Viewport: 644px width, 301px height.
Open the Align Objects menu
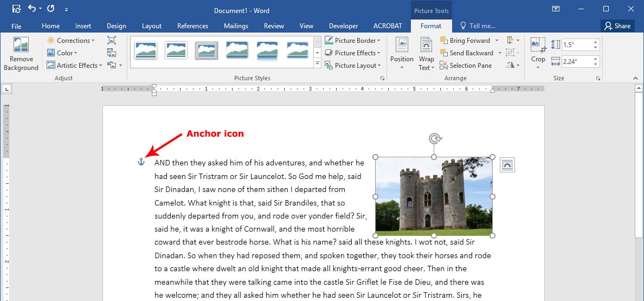(x=513, y=40)
